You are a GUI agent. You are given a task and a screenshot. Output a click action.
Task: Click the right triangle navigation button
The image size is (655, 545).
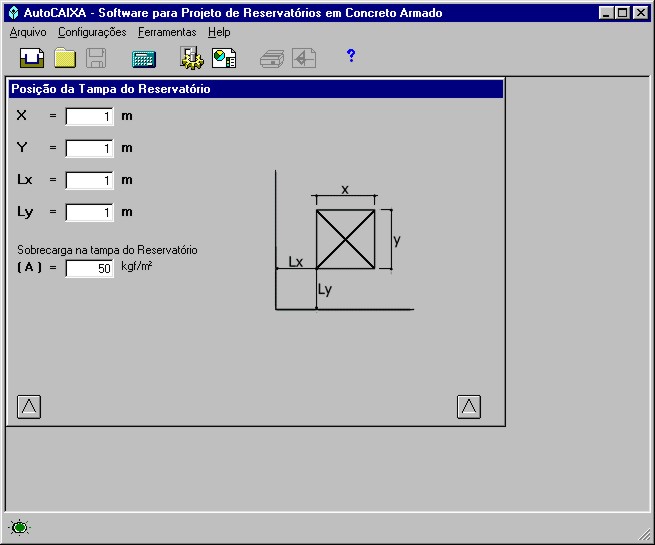click(x=469, y=407)
